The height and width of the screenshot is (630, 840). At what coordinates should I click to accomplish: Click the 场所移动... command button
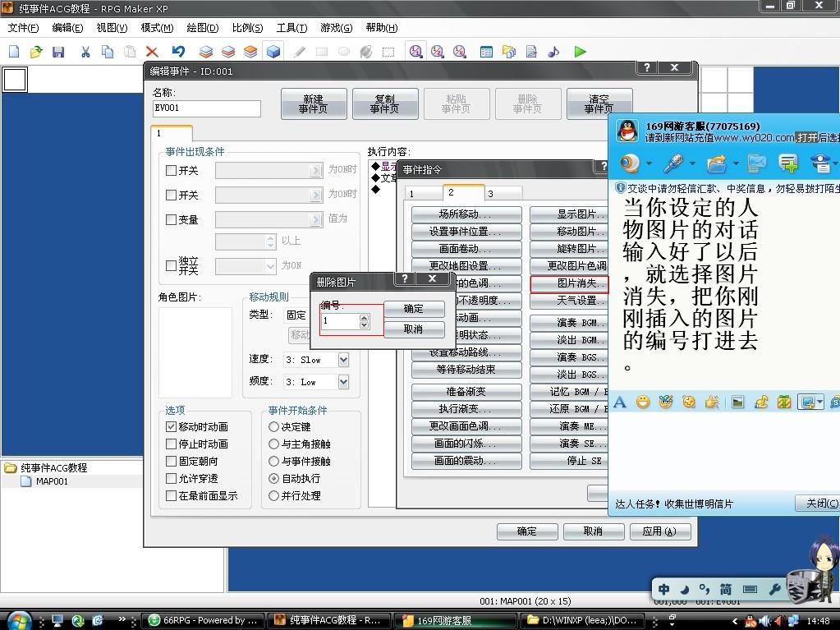click(466, 214)
